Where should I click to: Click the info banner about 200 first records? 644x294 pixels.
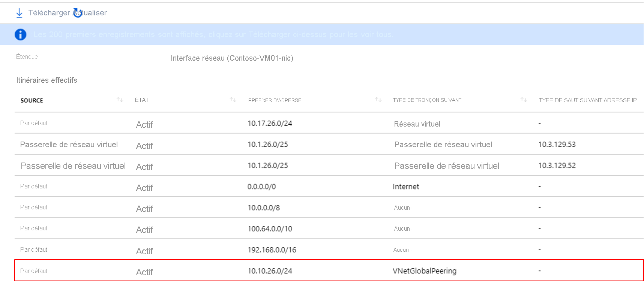tap(322, 34)
